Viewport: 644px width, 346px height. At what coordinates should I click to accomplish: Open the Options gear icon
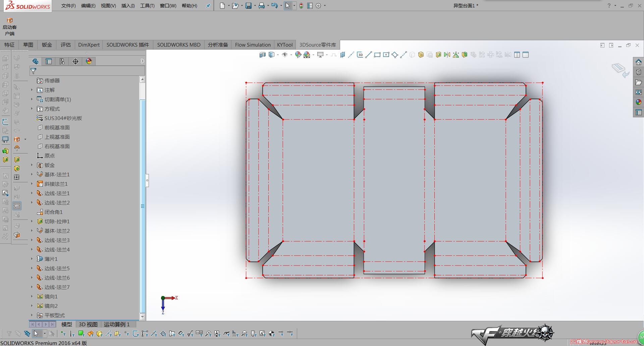319,6
